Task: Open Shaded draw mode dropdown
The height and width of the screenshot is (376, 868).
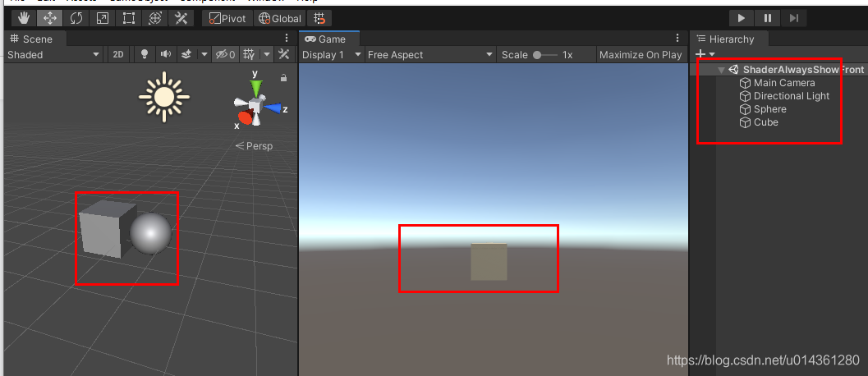Action: [53, 54]
